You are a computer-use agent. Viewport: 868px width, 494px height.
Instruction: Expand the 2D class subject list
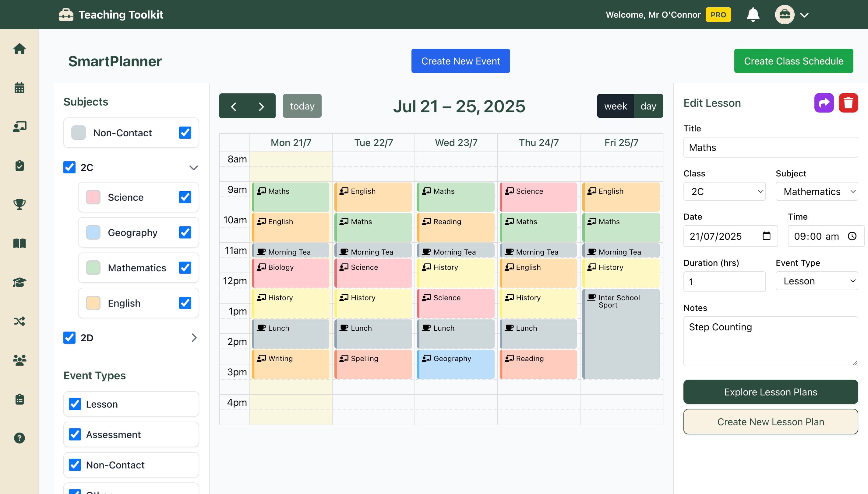pyautogui.click(x=194, y=338)
